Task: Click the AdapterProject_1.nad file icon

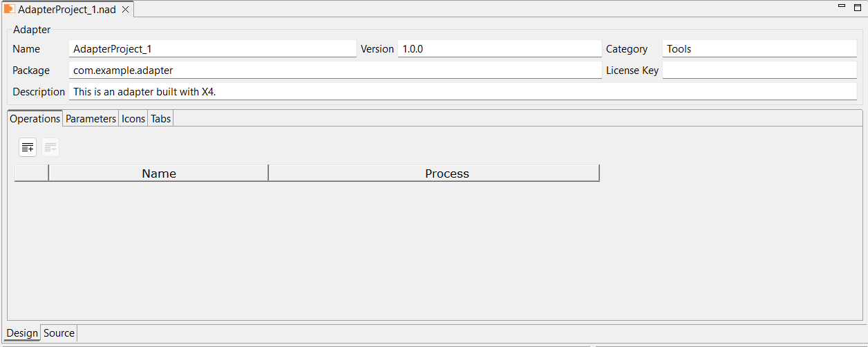Action: [10, 10]
